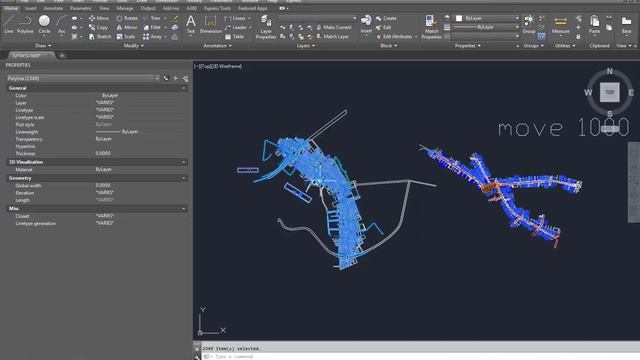The image size is (640, 360).
Task: Click the Copy tool in Modify
Action: 98,28
